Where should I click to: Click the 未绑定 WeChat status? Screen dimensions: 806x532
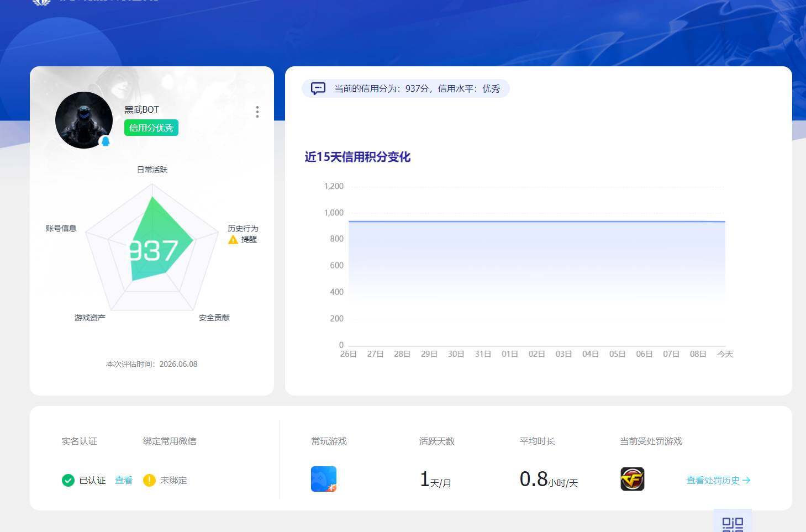[173, 480]
